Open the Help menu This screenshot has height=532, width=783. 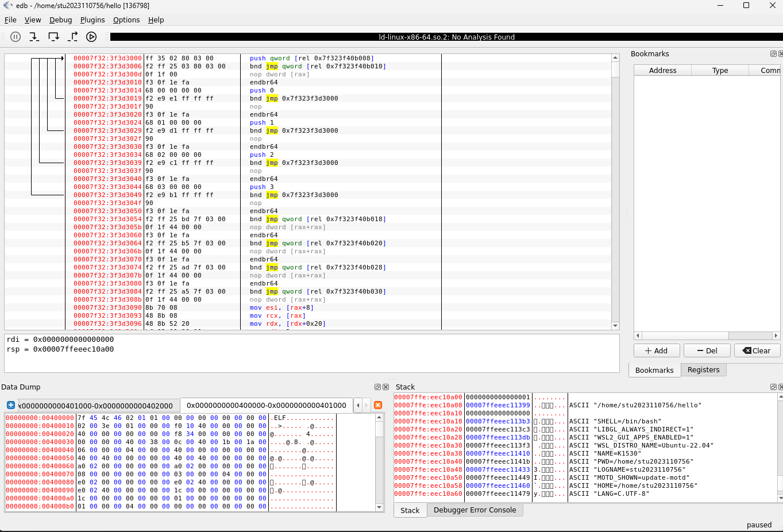click(156, 20)
